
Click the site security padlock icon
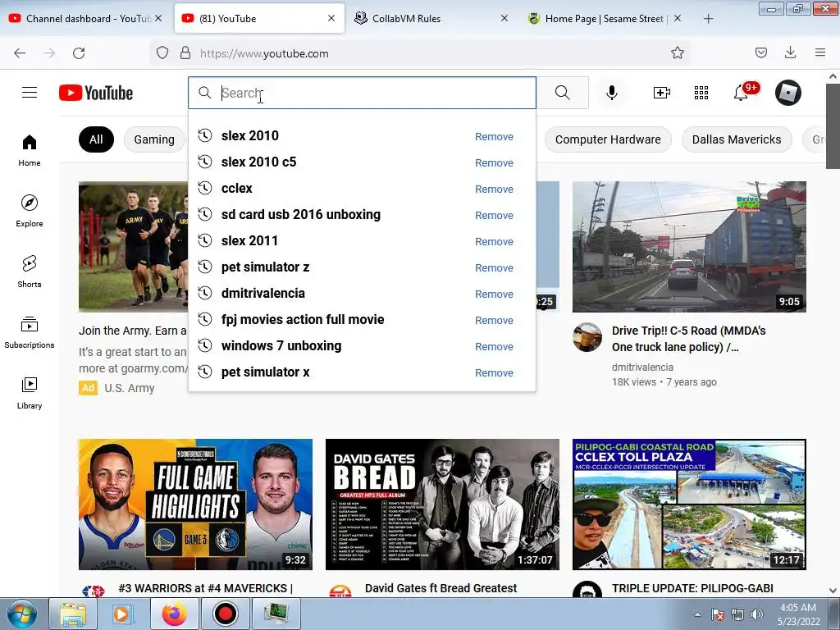coord(185,52)
